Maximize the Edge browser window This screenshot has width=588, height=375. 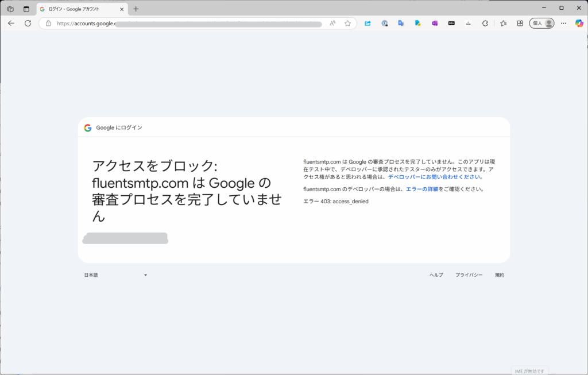[562, 8]
